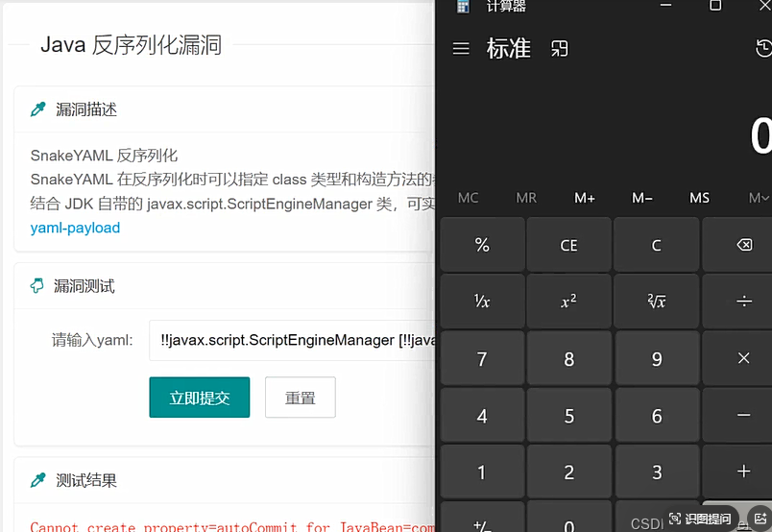The width and height of the screenshot is (772, 532).
Task: Click the CE clear entry key
Action: coord(568,245)
